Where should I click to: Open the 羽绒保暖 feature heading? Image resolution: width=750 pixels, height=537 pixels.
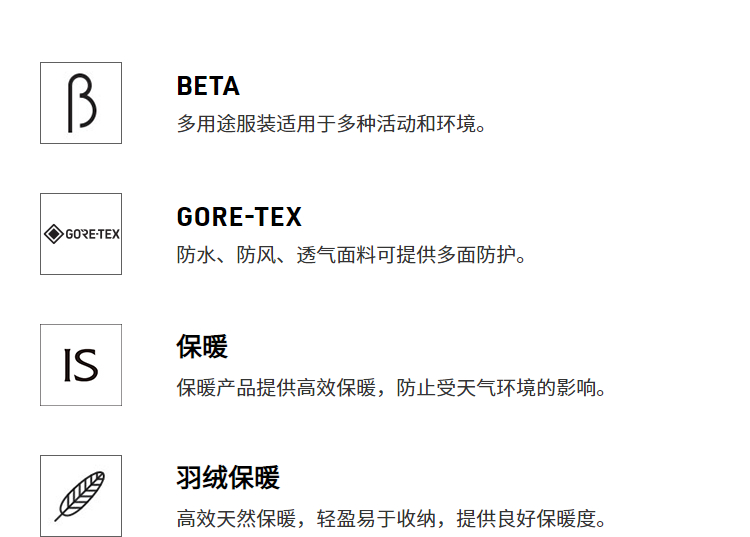coord(228,478)
